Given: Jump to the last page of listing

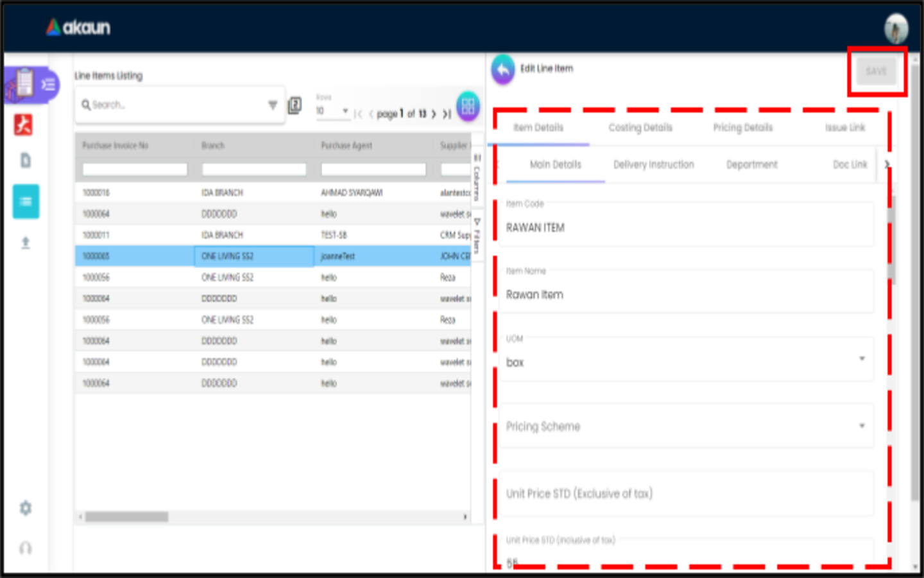Looking at the screenshot, I should click(447, 114).
